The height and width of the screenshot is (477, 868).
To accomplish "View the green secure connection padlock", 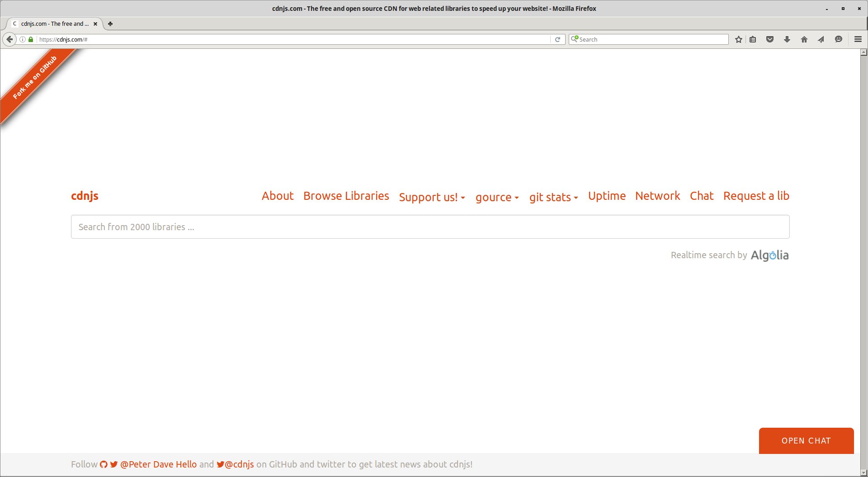I will click(x=31, y=39).
